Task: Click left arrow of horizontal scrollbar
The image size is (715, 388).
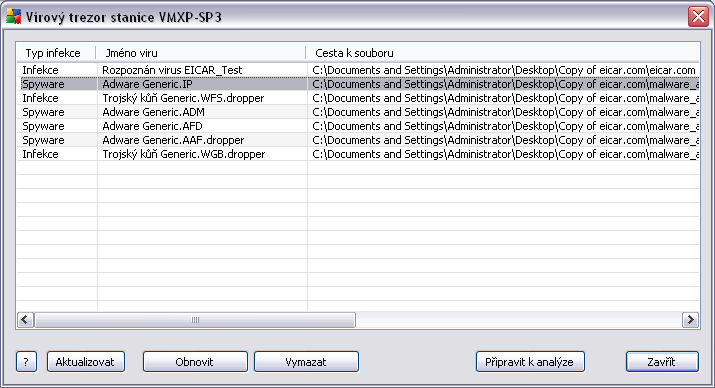Action: (x=25, y=320)
